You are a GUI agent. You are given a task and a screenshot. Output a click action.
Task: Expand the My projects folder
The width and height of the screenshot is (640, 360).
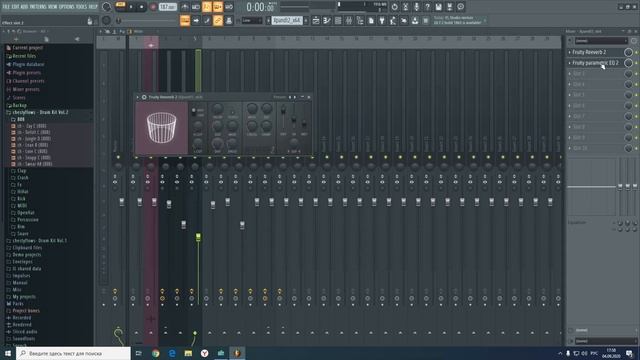24,297
